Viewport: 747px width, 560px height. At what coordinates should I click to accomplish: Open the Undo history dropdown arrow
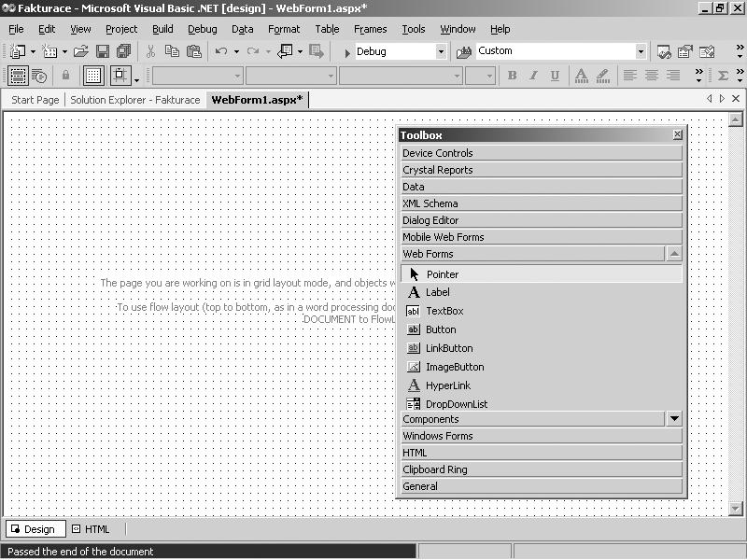pos(236,51)
